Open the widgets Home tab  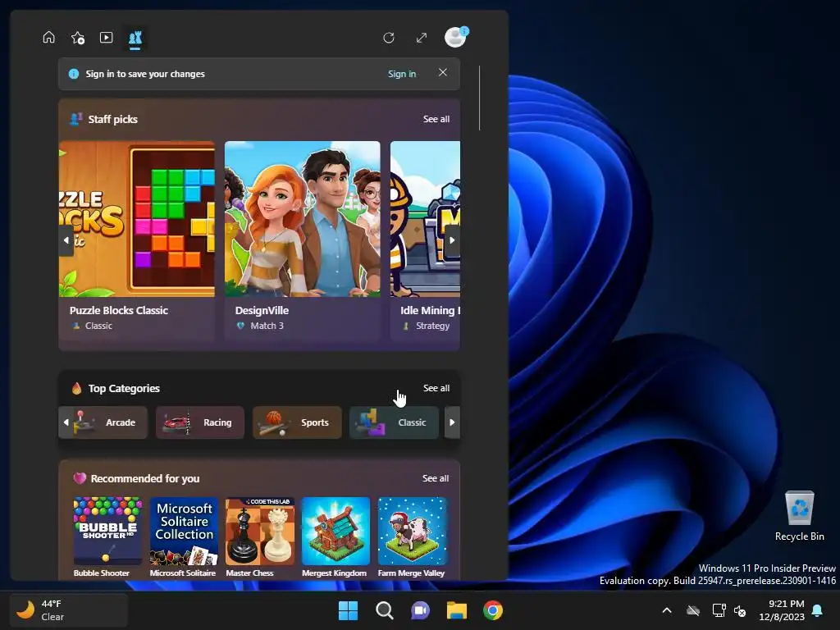pos(48,38)
